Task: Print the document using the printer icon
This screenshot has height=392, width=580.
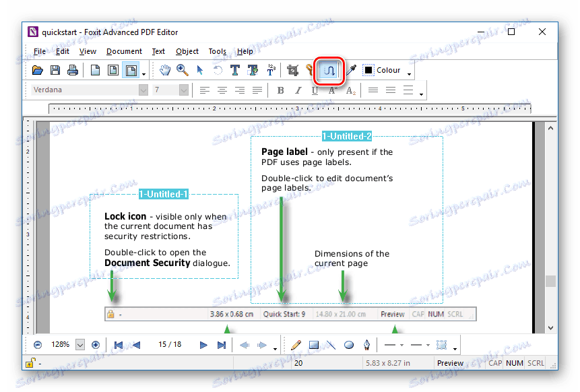Action: click(73, 70)
